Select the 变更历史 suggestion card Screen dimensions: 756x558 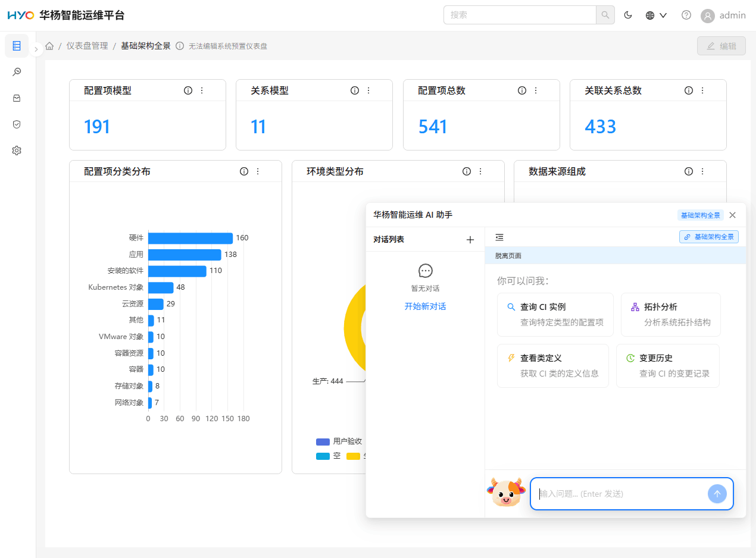[668, 366]
